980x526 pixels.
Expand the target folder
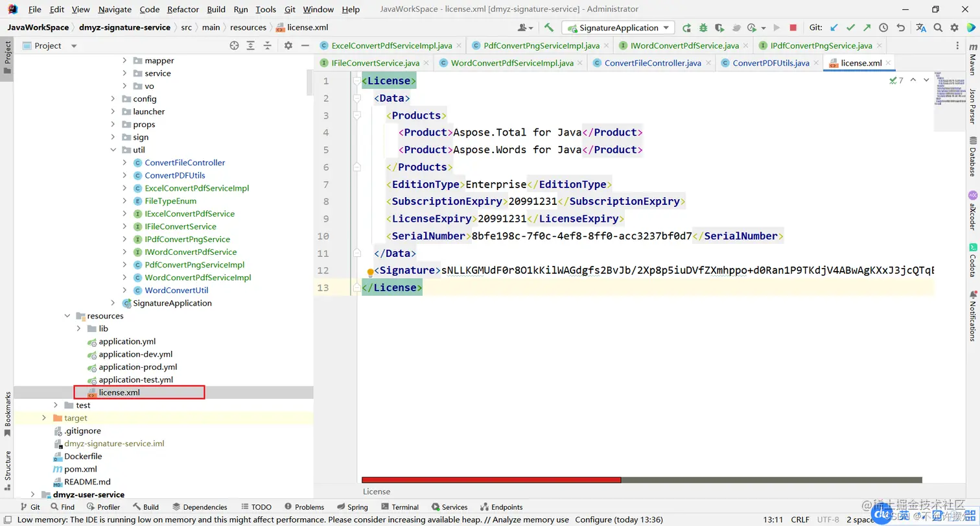pos(44,418)
